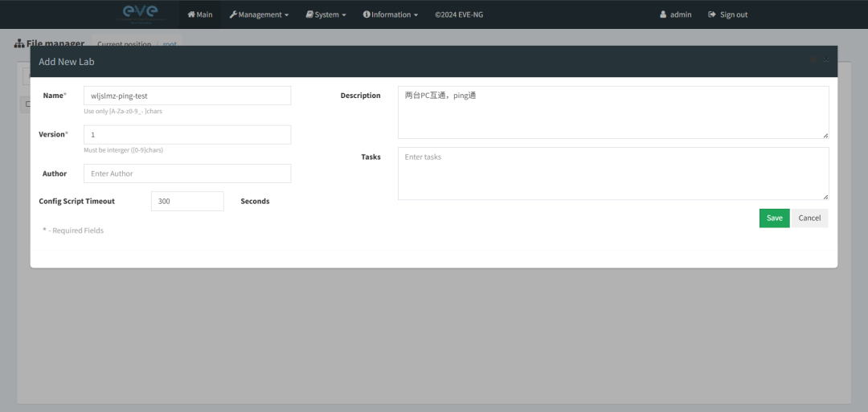This screenshot has width=868, height=412.
Task: Click inside the Description text area
Action: click(x=613, y=112)
